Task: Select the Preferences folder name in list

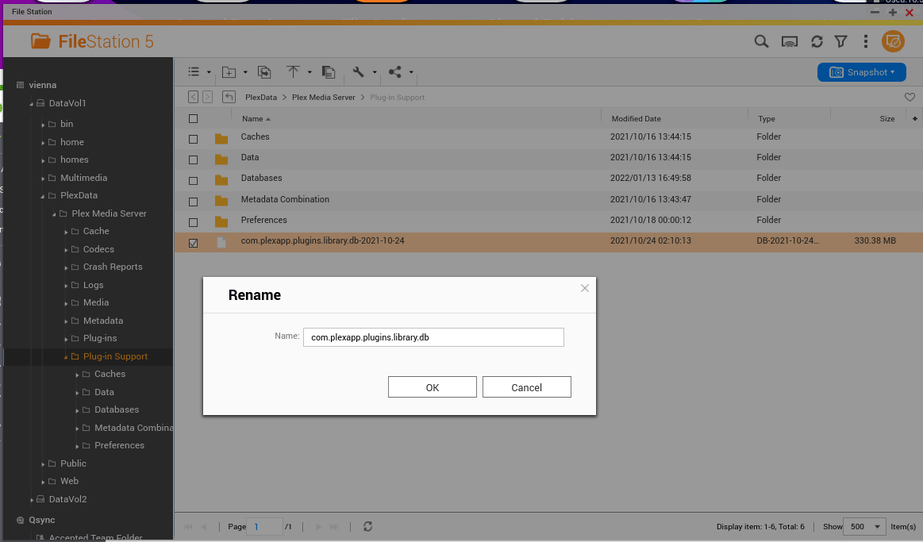Action: pyautogui.click(x=264, y=220)
